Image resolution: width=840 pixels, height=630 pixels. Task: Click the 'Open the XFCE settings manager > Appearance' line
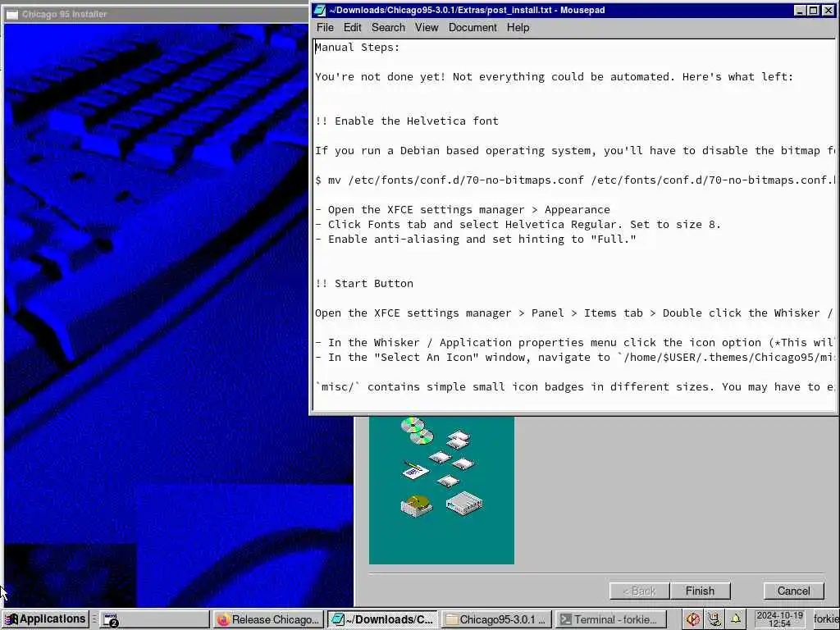463,209
